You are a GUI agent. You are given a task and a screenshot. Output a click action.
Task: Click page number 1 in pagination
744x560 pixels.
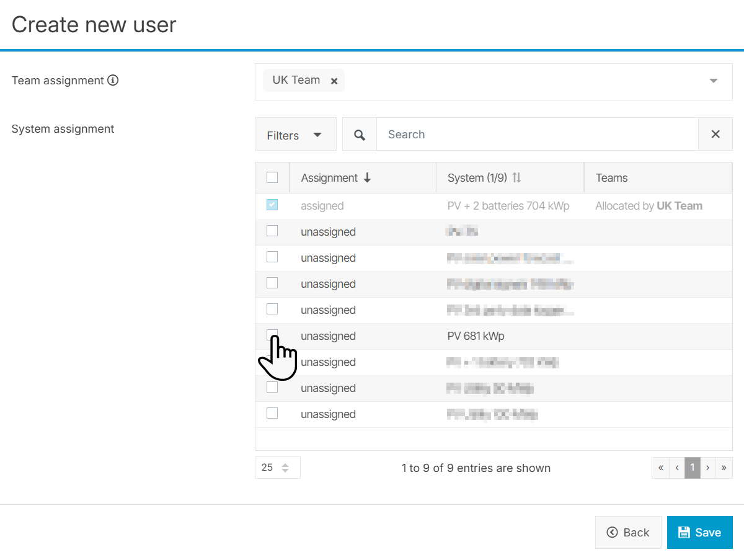(693, 468)
